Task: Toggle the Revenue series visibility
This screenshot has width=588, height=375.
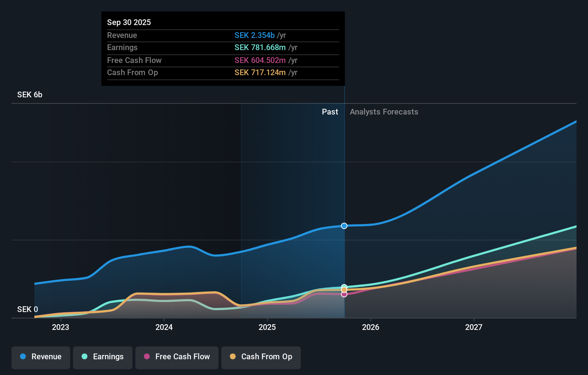Action: pos(40,357)
